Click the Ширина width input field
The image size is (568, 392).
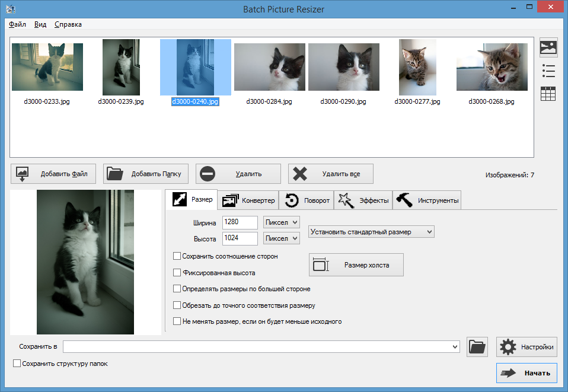240,222
